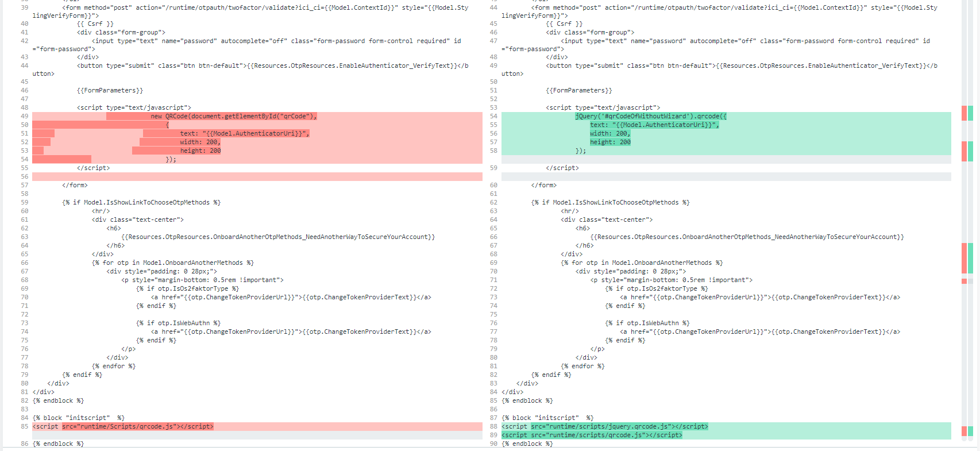Click '{% if Model.IsShowLinkToChooseOtpMethods %}' in left pane

(141, 202)
